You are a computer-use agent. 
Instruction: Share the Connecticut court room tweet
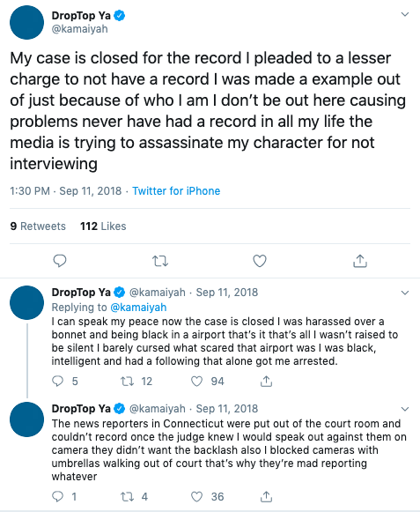[266, 497]
